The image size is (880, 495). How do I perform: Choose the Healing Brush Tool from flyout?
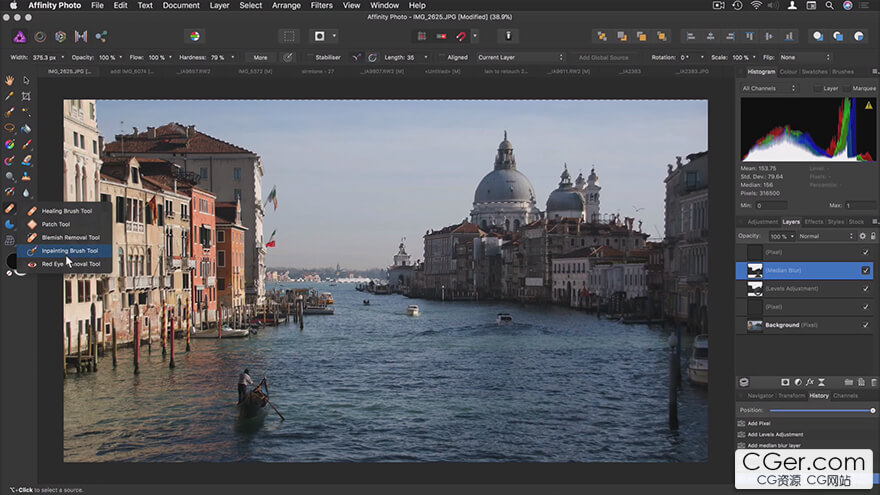65,211
